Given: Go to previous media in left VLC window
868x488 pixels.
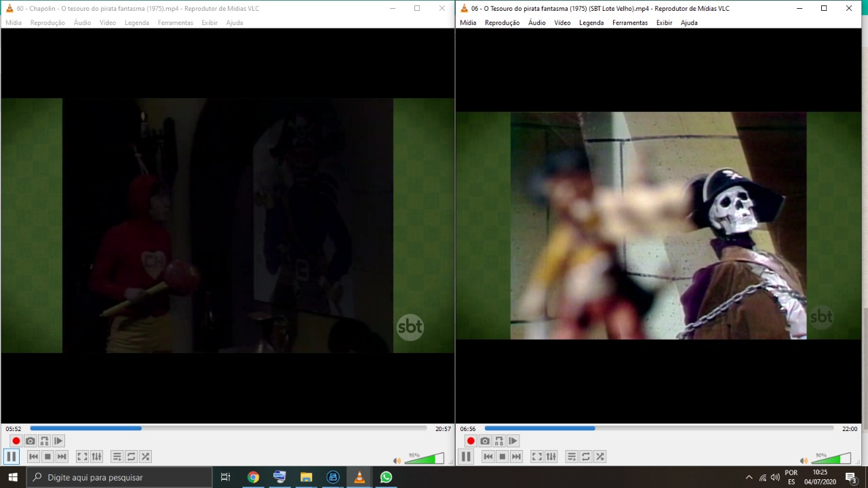Looking at the screenshot, I should coord(33,457).
